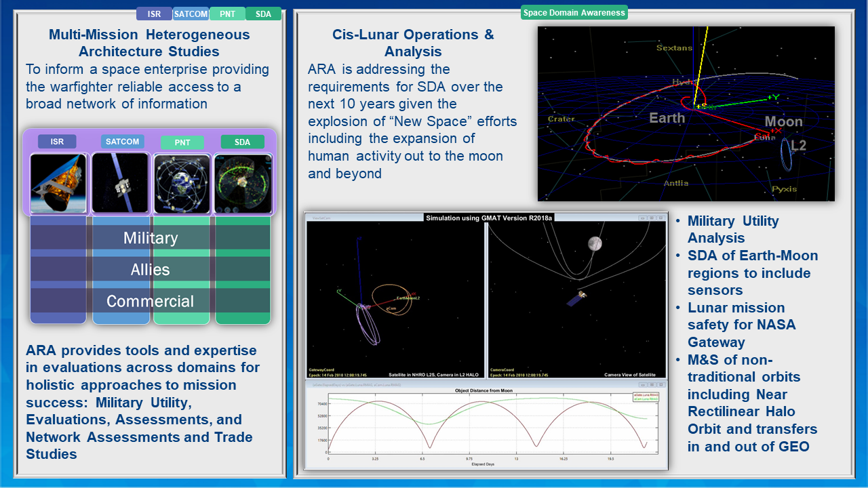This screenshot has height=488, width=868.
Task: Select the ISR tab at top
Action: click(x=154, y=14)
